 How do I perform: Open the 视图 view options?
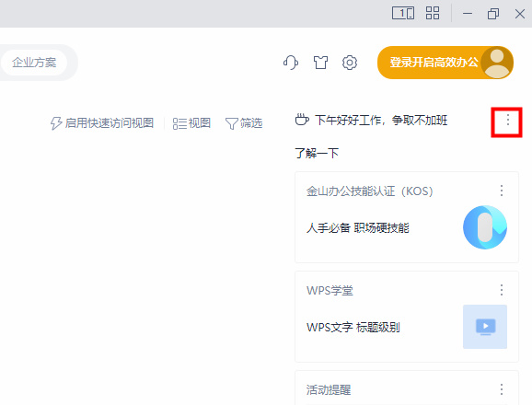point(191,123)
